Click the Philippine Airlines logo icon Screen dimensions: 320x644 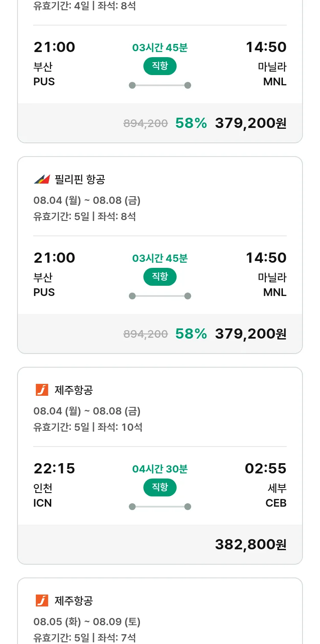tap(42, 180)
